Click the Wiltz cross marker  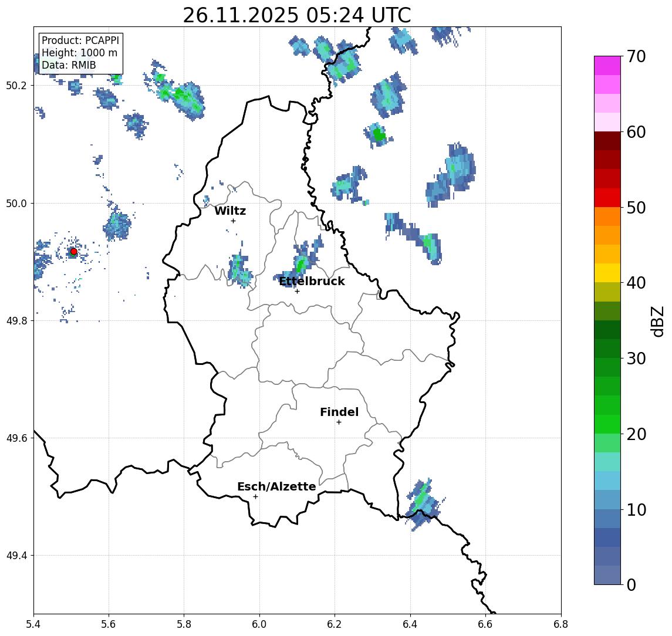coord(233,221)
